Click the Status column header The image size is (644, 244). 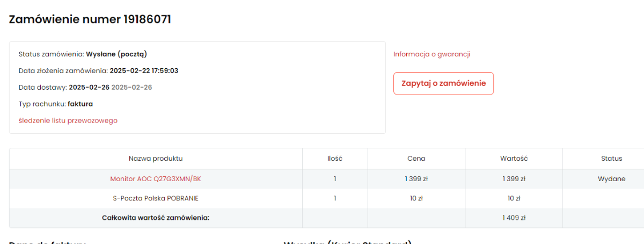(611, 159)
